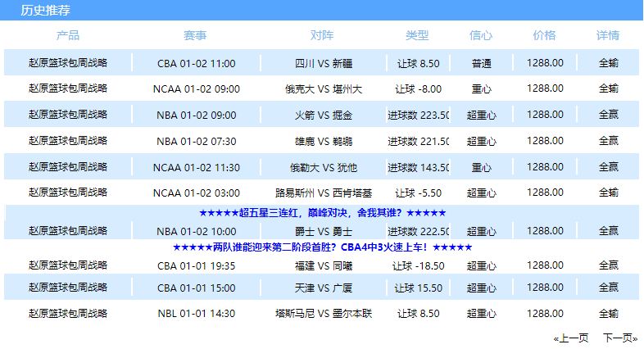Go to next page via 下一页»
This screenshot has height=349, width=644.
click(x=620, y=338)
